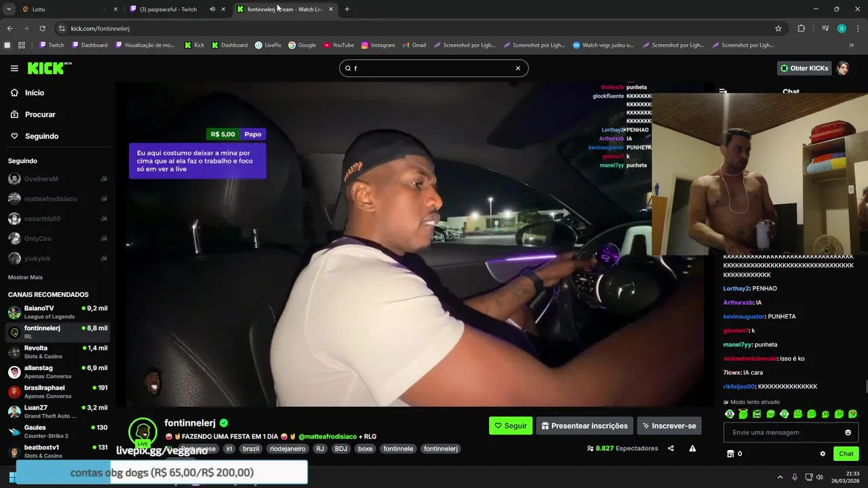868x488 pixels.
Task: Open the Gmail bookmark
Action: pyautogui.click(x=414, y=45)
